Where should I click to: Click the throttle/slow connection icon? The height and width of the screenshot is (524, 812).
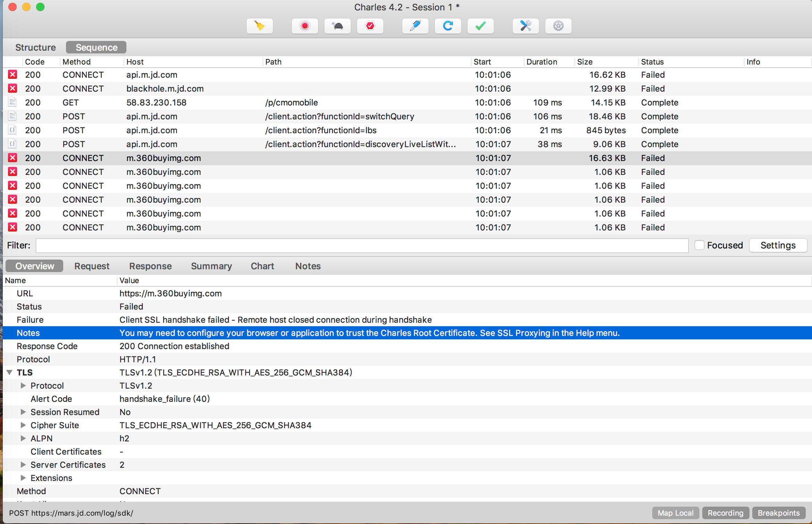tap(338, 26)
